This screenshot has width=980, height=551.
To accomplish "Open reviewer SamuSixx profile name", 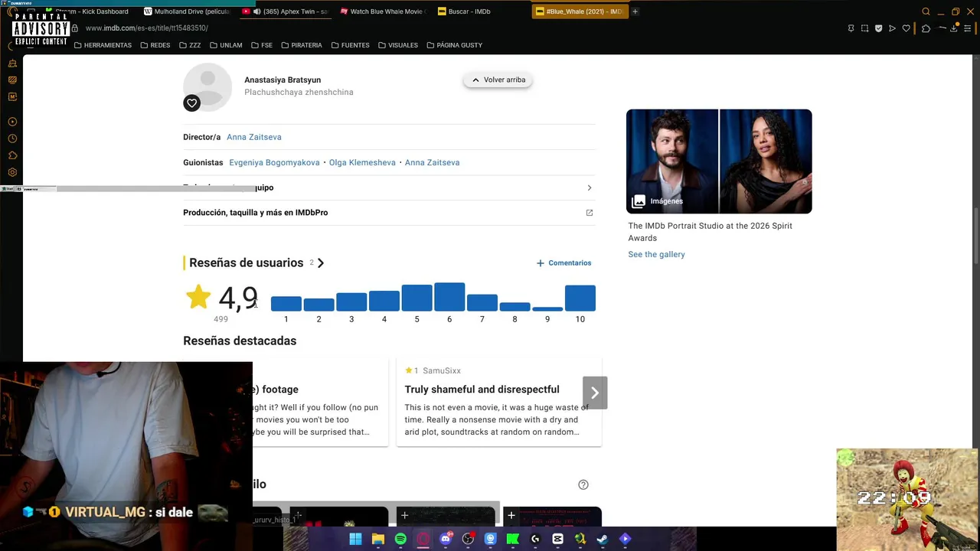I will [442, 370].
